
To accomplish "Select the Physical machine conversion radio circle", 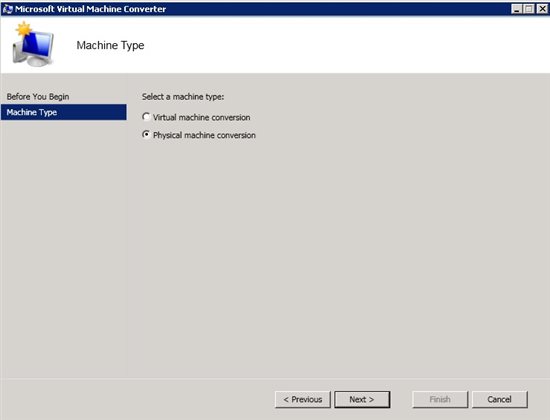I will pos(146,135).
